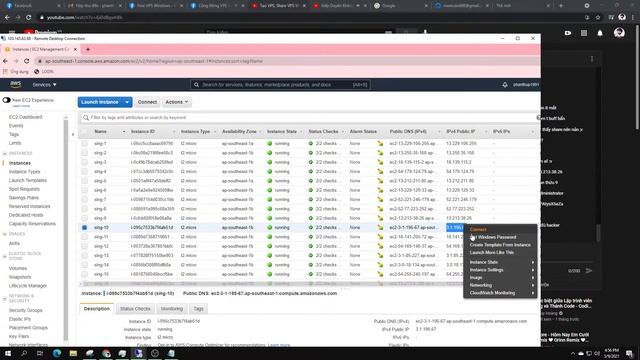640x360 pixels.
Task: Open YouTube account avatar
Action: coord(619,33)
